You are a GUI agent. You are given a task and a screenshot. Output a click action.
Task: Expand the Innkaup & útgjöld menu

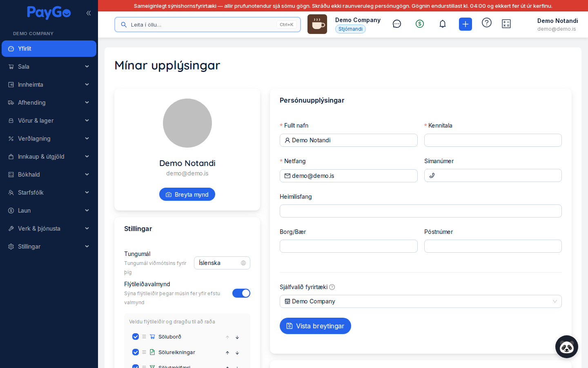click(49, 157)
